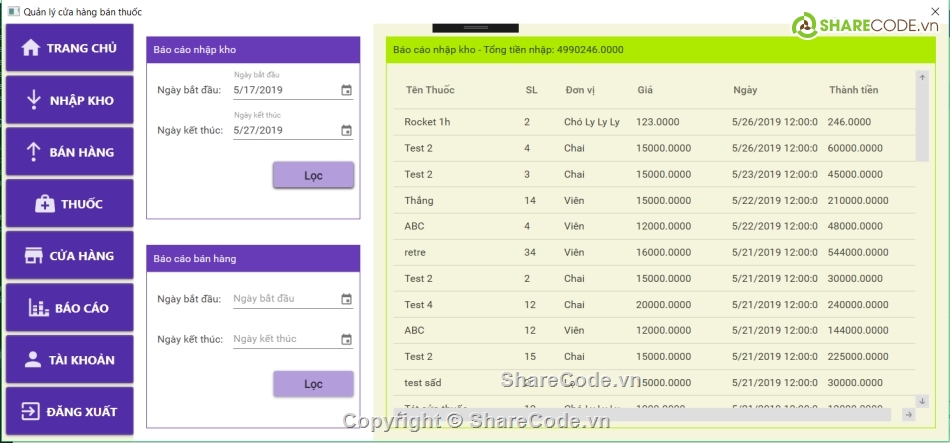Click the vertical scrollbar up arrow
950x443 pixels.
click(x=922, y=77)
